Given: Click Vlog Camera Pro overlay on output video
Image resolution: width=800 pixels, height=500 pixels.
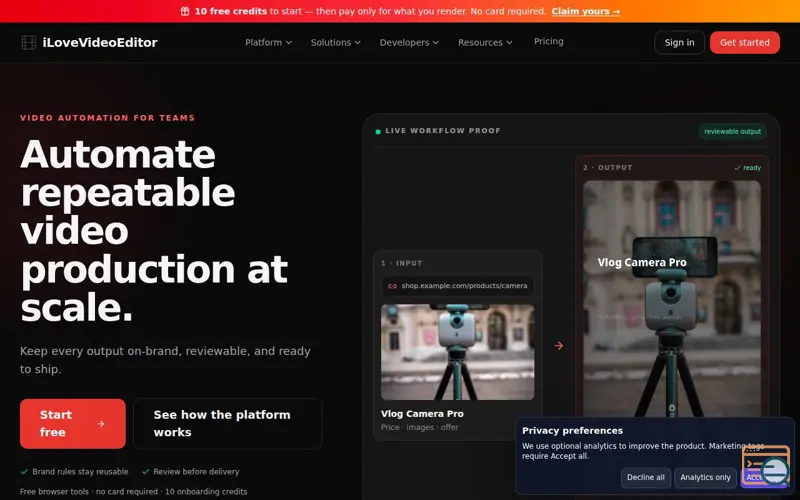Looking at the screenshot, I should click(642, 262).
